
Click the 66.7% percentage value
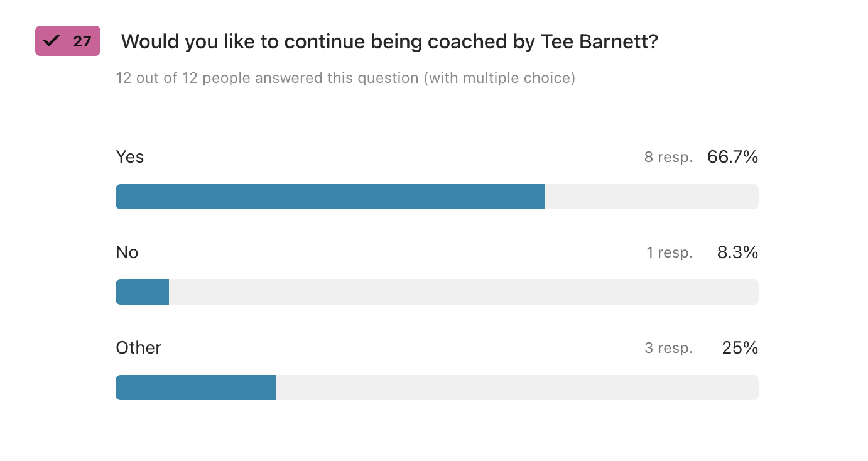732,157
